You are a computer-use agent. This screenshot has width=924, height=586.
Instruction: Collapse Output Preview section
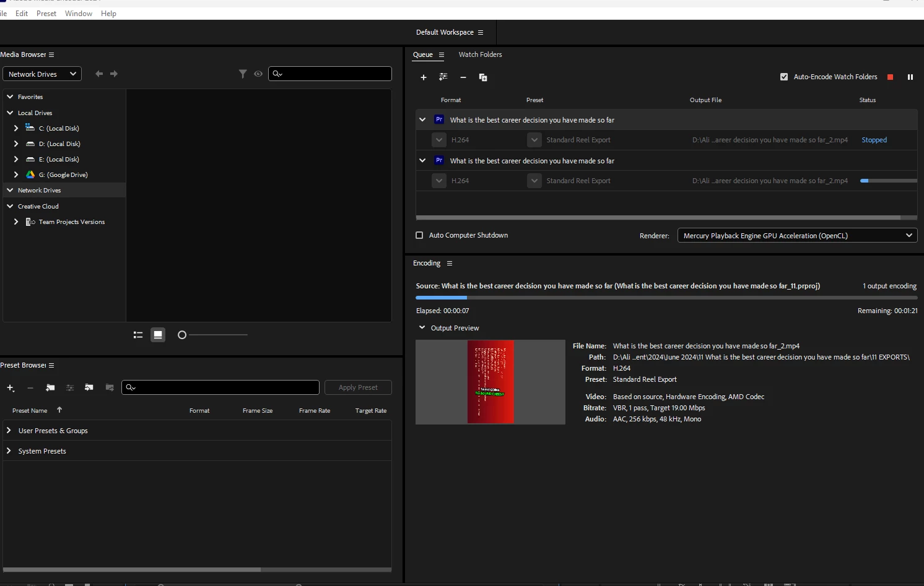[x=422, y=327]
